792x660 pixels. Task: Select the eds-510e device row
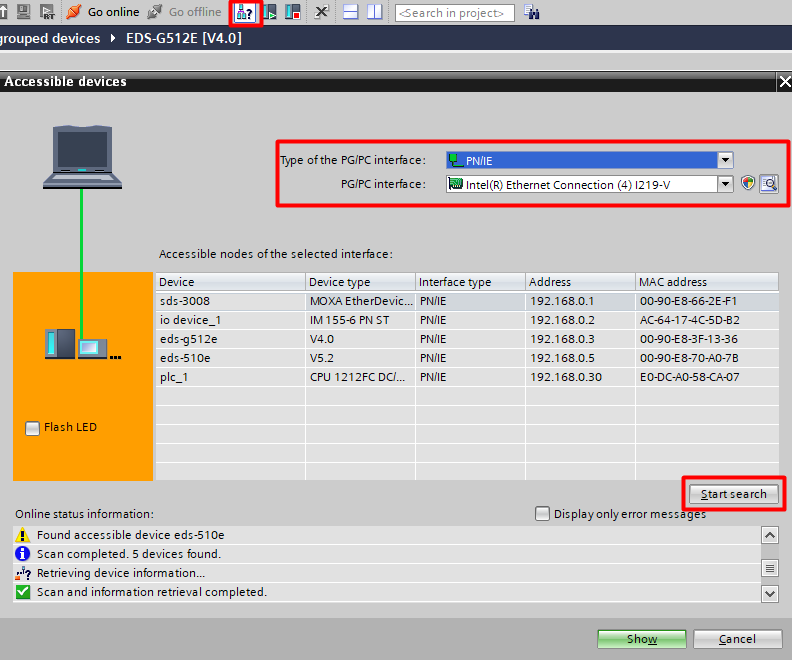(x=467, y=358)
